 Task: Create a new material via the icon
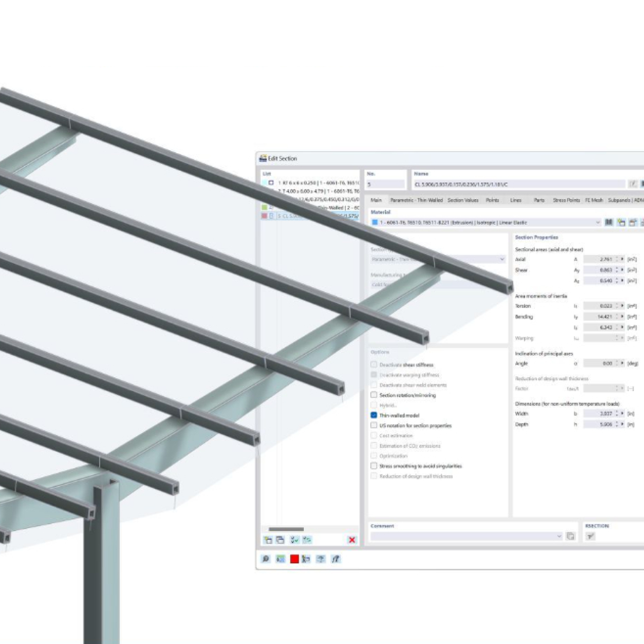click(x=621, y=222)
